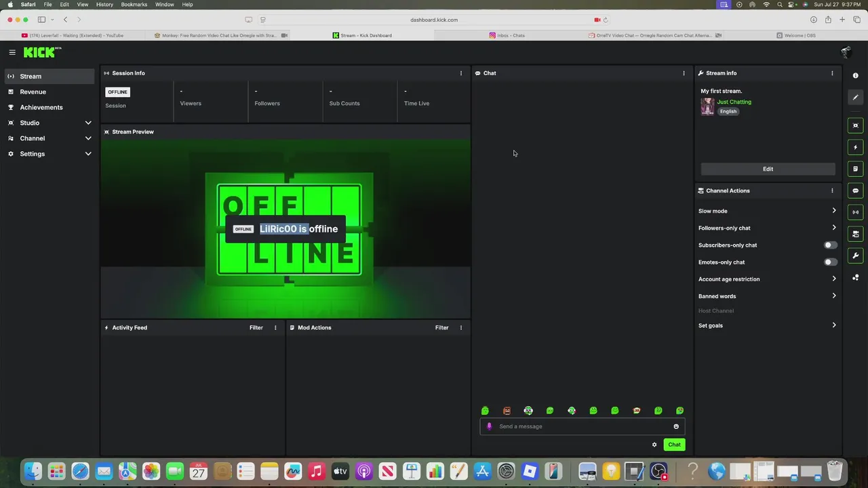Click the dashboard.kick.com address bar
The height and width of the screenshot is (488, 868).
coord(434,20)
